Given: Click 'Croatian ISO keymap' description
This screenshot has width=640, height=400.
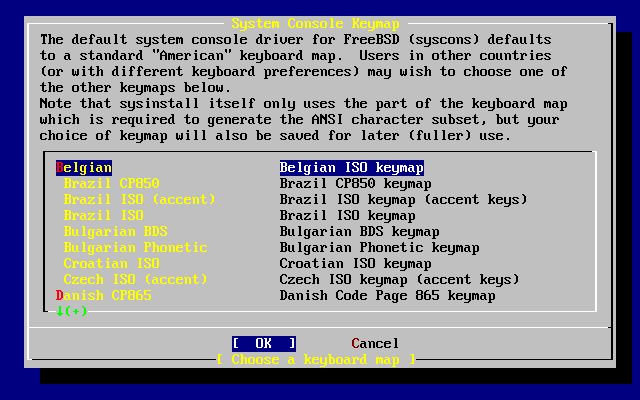Looking at the screenshot, I should 356,264.
